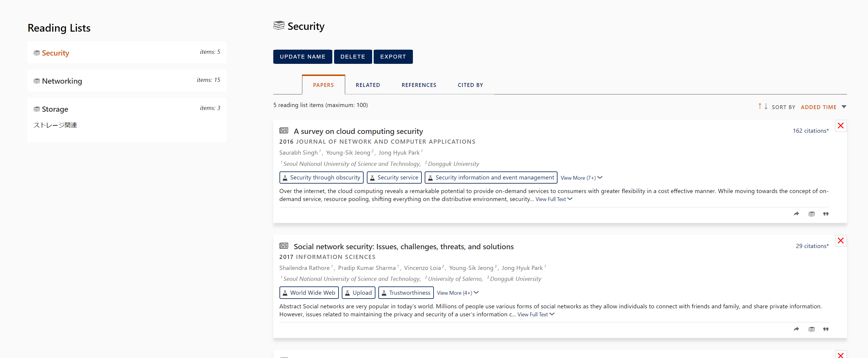Image resolution: width=868 pixels, height=358 pixels.
Task: Open the Networking reading list
Action: 62,81
